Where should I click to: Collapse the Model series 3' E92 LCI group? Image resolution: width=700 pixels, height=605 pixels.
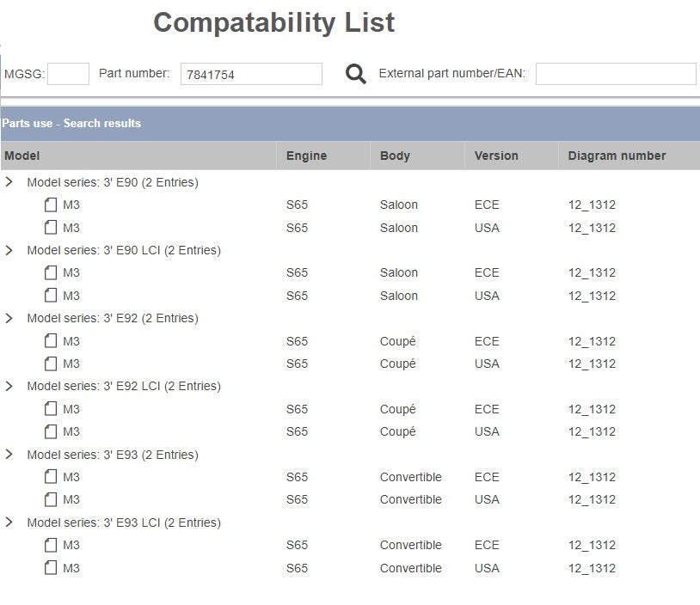coord(9,386)
